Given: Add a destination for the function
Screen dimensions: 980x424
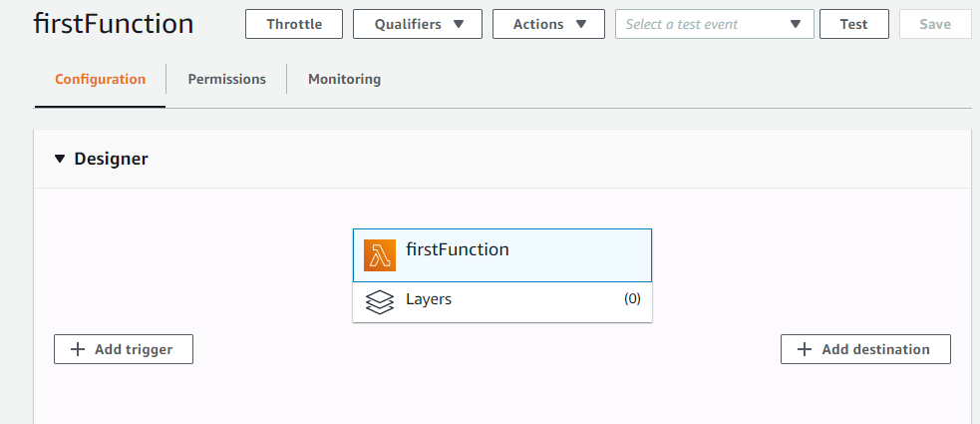Looking at the screenshot, I should pyautogui.click(x=865, y=349).
